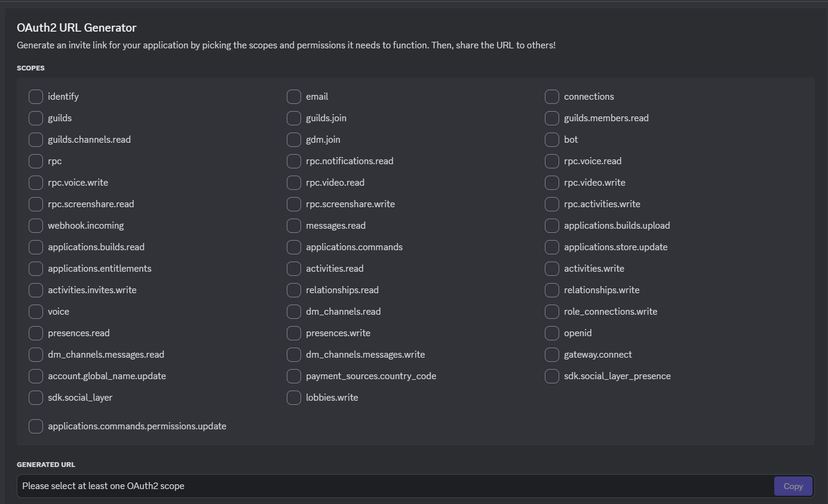828x504 pixels.
Task: Enable rpc.notifications.read checkbox
Action: 294,161
